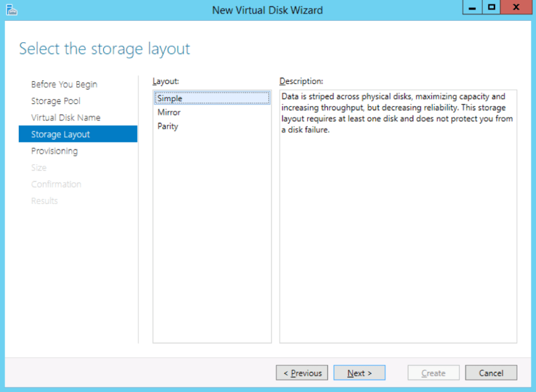Image resolution: width=536 pixels, height=392 pixels.
Task: Click the wizard icon in the title bar
Action: (12, 10)
